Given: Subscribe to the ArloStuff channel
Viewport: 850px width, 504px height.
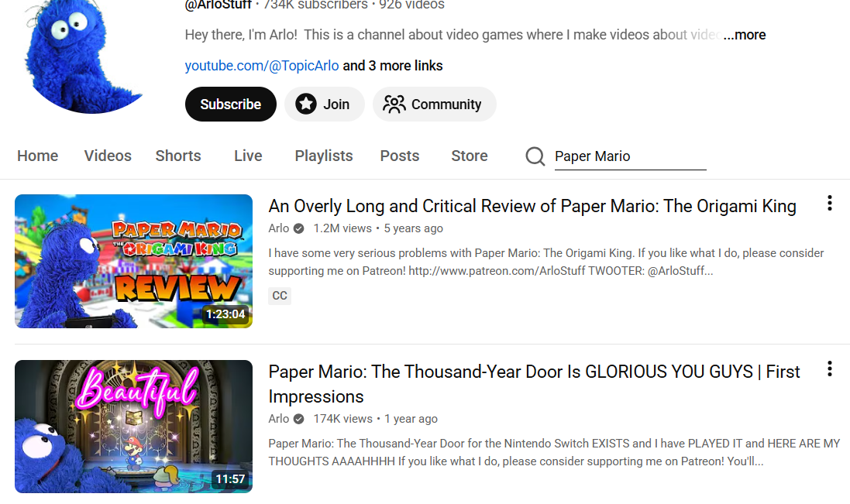Looking at the screenshot, I should point(230,104).
